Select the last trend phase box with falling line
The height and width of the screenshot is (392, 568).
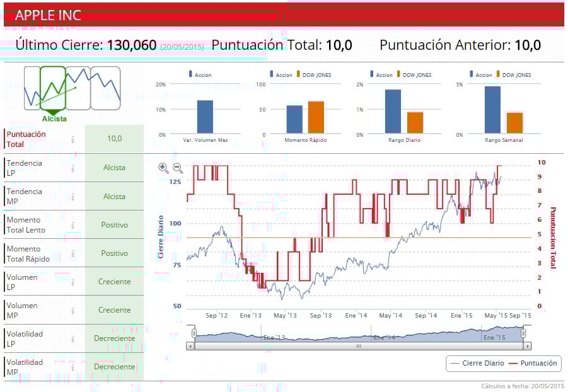point(105,88)
